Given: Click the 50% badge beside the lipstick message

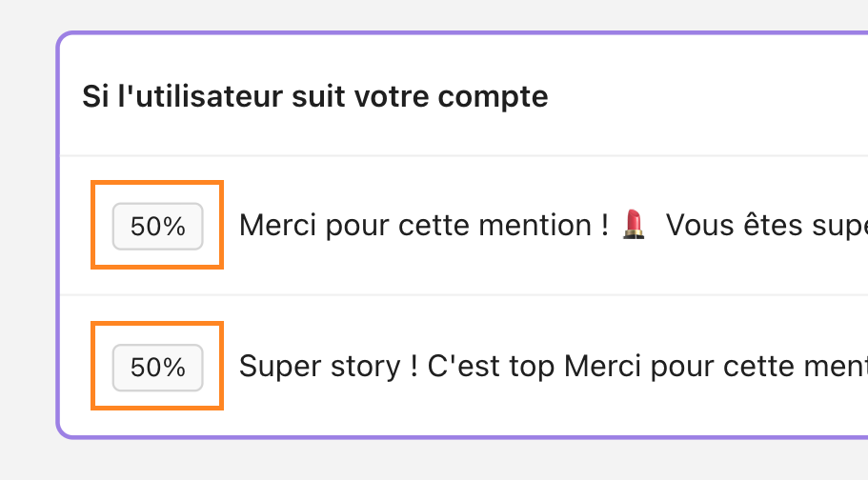Looking at the screenshot, I should (x=157, y=226).
